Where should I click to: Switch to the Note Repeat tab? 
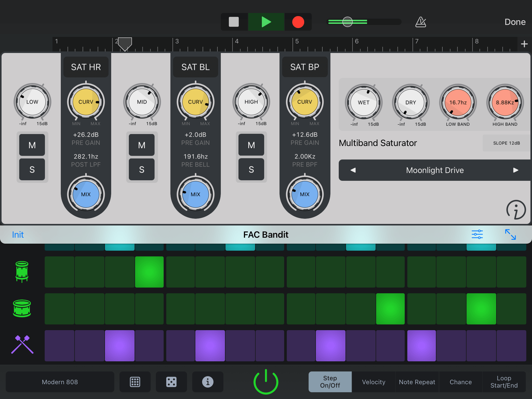pos(417,382)
